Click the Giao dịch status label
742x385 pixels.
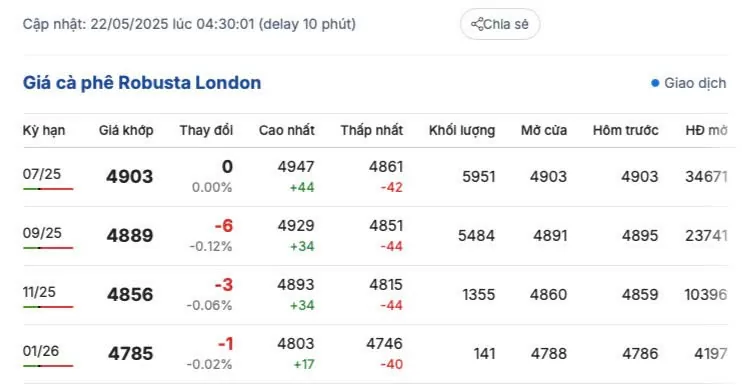pyautogui.click(x=695, y=83)
